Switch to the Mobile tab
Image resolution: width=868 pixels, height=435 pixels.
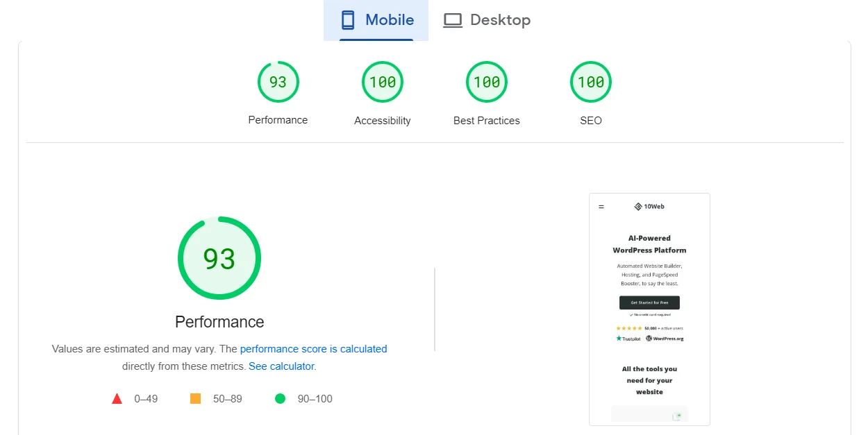click(x=376, y=20)
